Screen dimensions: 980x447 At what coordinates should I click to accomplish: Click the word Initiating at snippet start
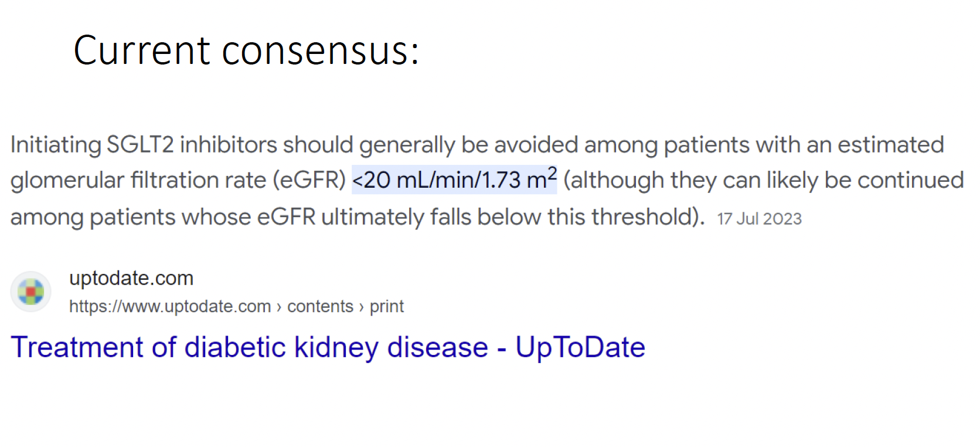point(56,145)
